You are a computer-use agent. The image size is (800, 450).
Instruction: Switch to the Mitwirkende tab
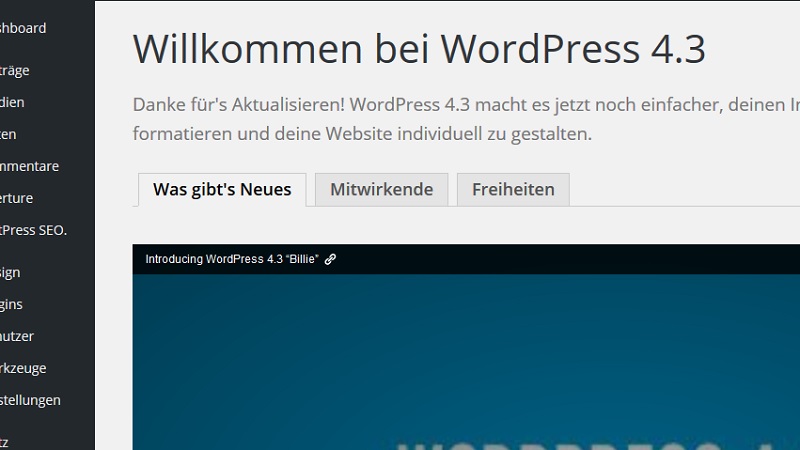[382, 190]
